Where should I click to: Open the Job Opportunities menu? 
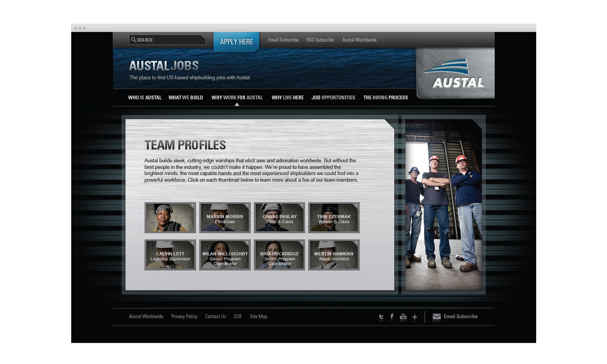(x=333, y=97)
